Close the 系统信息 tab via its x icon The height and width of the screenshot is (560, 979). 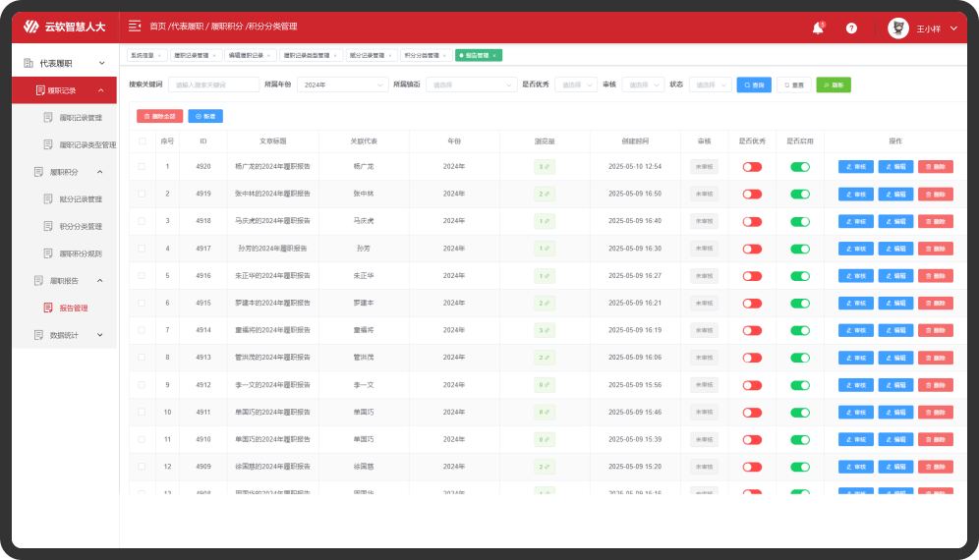(161, 56)
